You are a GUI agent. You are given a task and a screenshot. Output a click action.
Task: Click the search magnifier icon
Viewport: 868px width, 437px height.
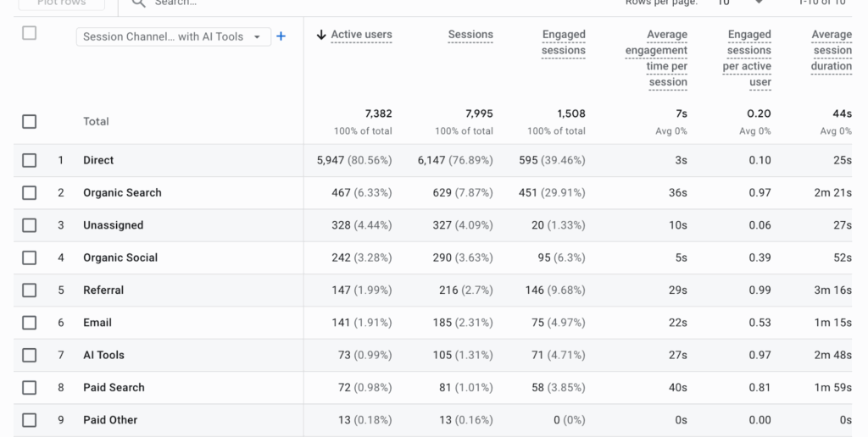pyautogui.click(x=138, y=3)
